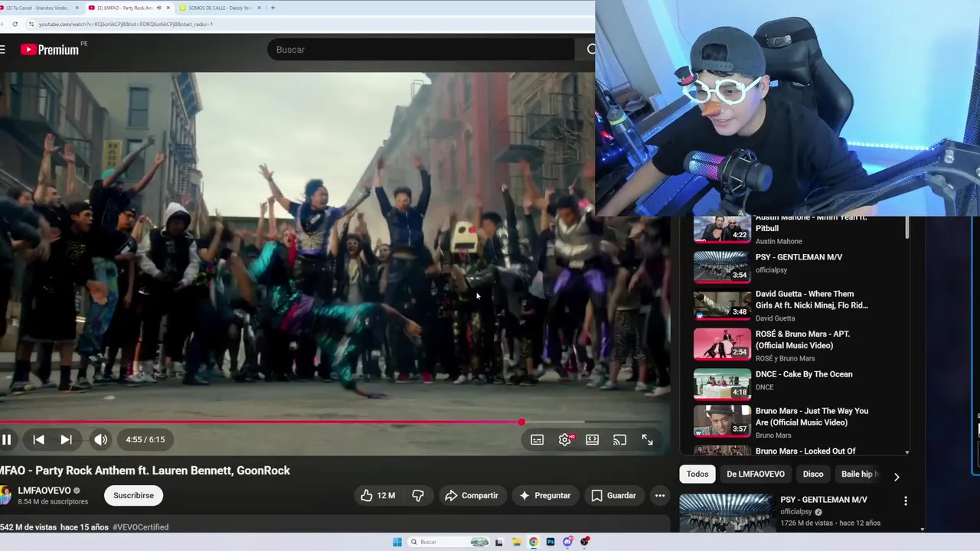Viewport: 980px width, 551px height.
Task: Open the Windows Start menu
Action: (x=397, y=542)
